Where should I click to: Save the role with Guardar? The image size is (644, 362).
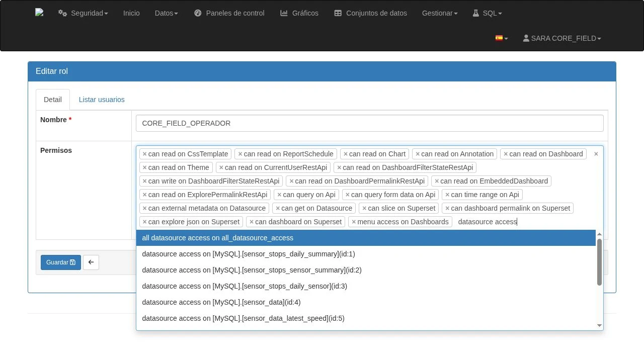pos(61,262)
